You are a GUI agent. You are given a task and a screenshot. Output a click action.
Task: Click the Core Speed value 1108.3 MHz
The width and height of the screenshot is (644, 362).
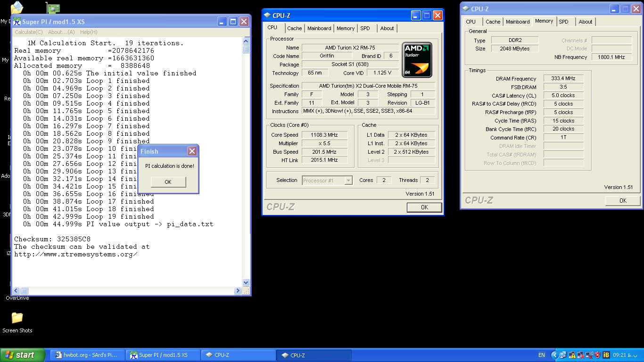324,135
